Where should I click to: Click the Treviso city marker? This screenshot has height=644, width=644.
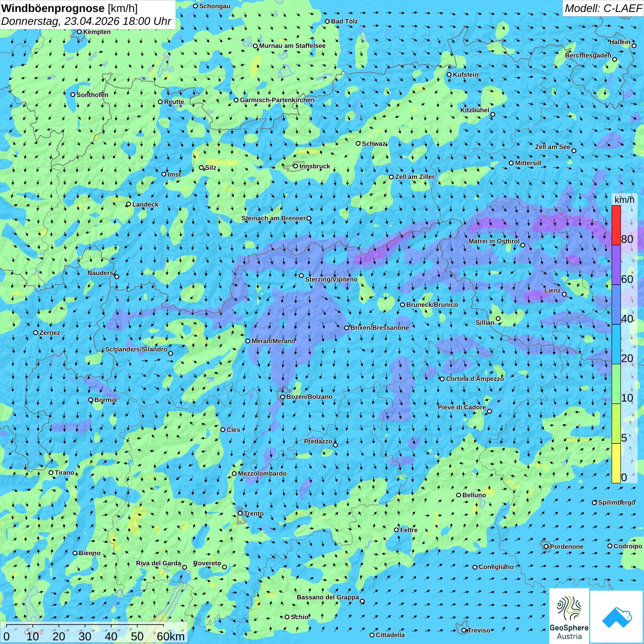click(464, 630)
